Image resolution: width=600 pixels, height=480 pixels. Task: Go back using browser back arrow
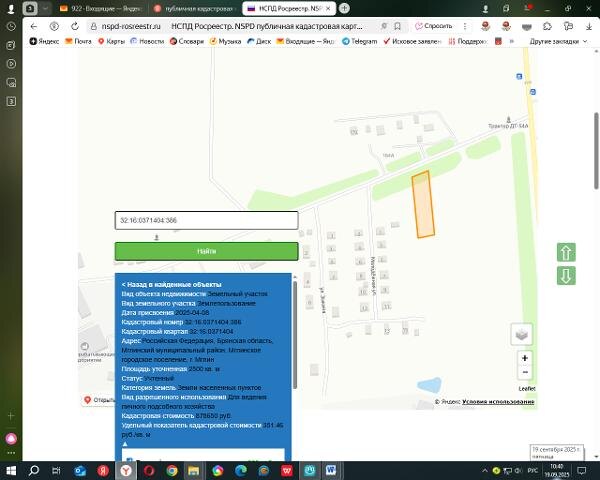coord(34,26)
